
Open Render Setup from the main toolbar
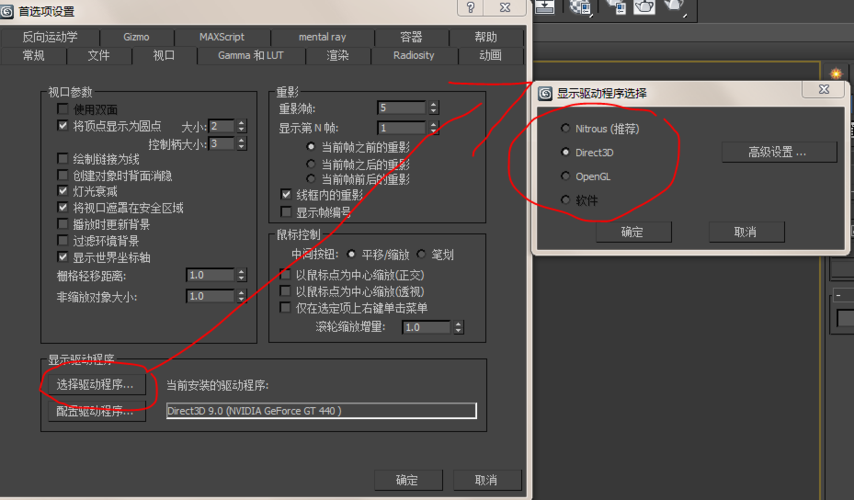[x=617, y=7]
